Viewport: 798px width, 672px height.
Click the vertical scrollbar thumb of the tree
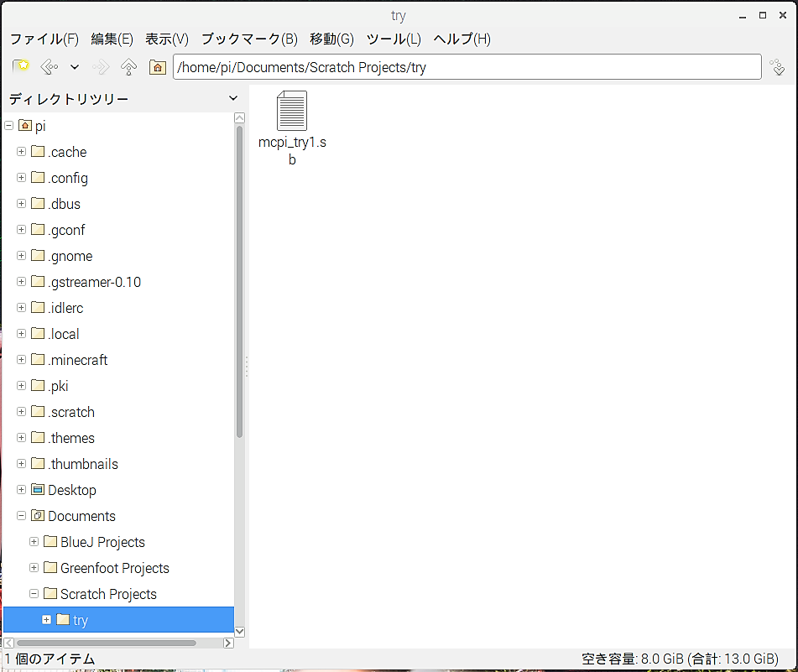(240, 281)
